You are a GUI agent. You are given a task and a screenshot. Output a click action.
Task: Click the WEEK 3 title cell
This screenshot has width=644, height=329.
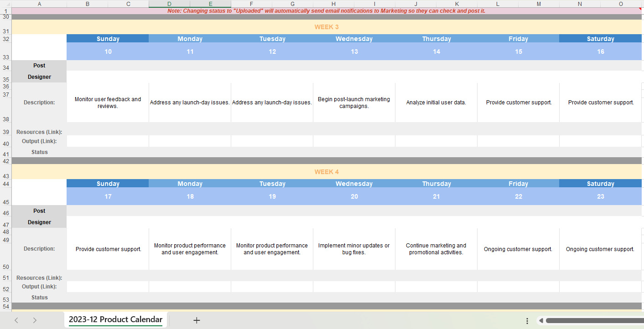tap(327, 27)
